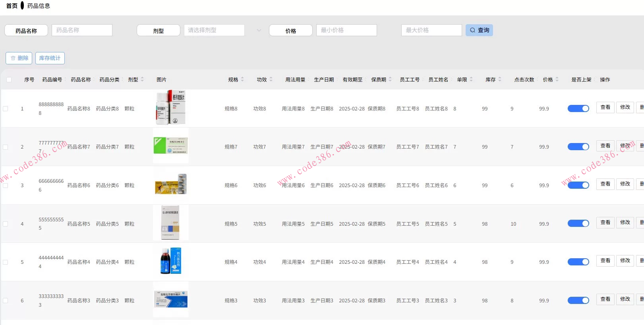This screenshot has height=325, width=644.
Task: Toggle 是否上架 switch for 药品名称5
Action: point(578,223)
